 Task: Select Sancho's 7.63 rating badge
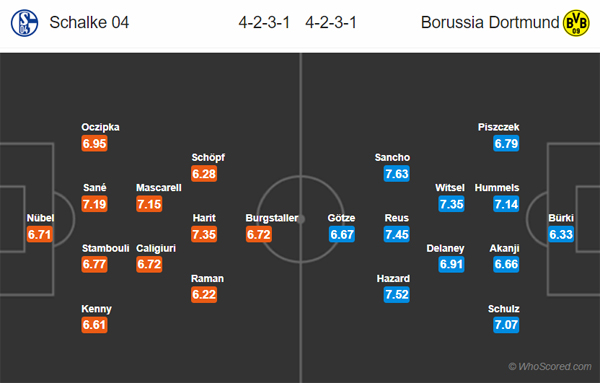(397, 174)
